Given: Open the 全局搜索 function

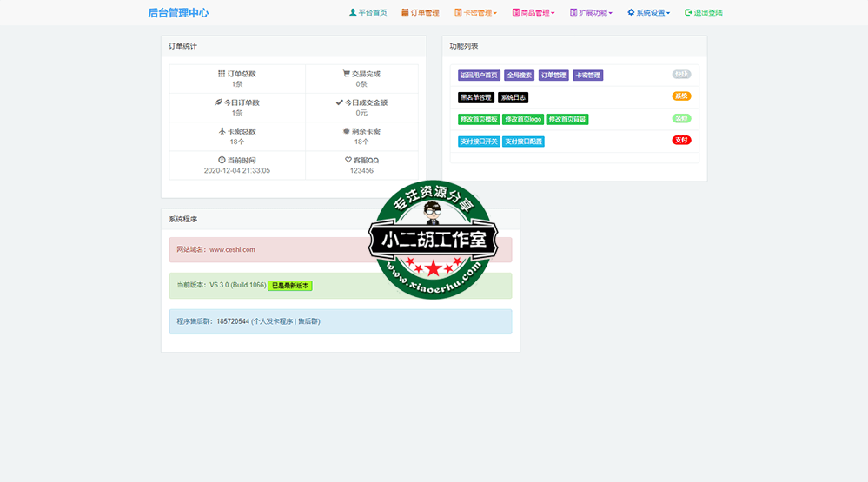Looking at the screenshot, I should (x=519, y=76).
